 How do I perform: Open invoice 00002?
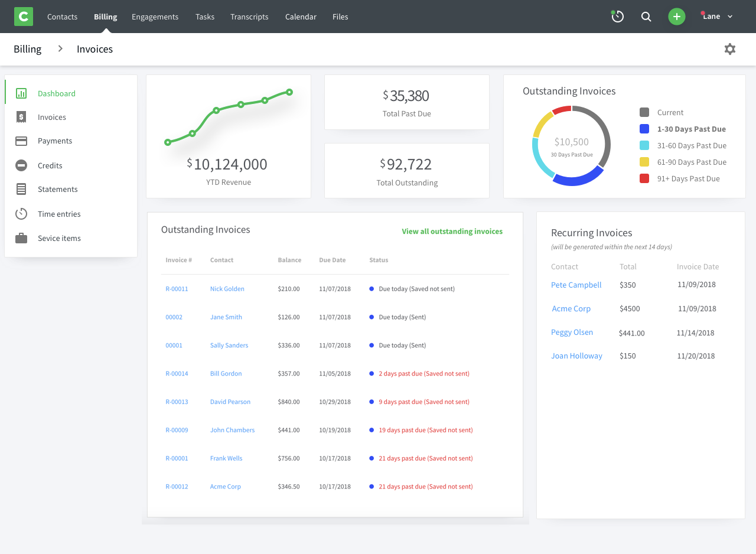point(174,317)
